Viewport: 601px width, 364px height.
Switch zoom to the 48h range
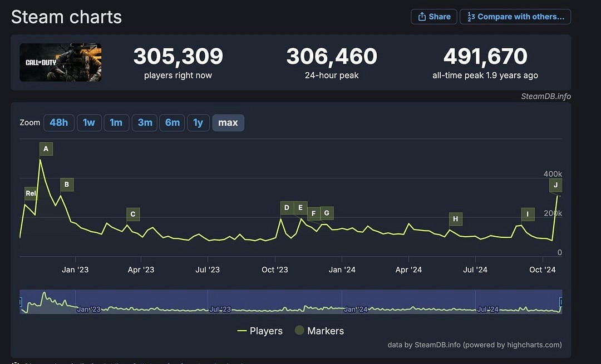tap(58, 122)
